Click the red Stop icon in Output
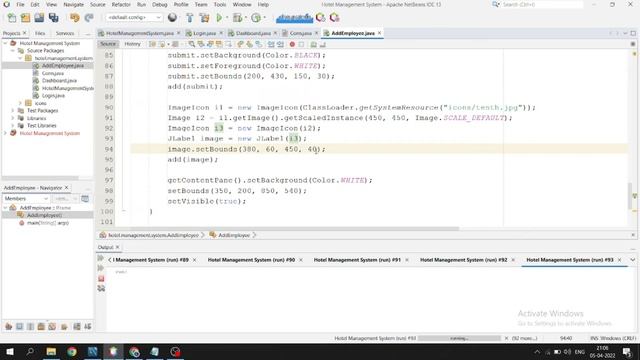The height and width of the screenshot is (360, 640). (101, 278)
